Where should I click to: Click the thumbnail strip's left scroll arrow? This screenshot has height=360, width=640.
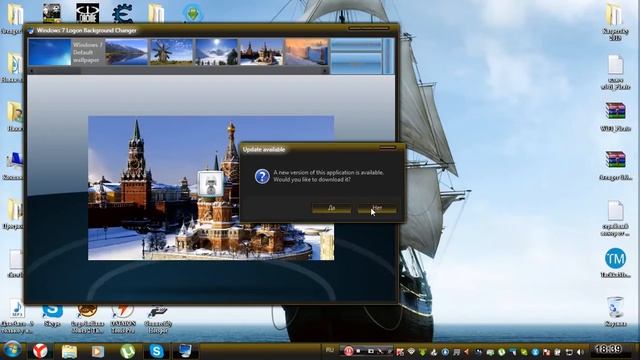point(31,71)
